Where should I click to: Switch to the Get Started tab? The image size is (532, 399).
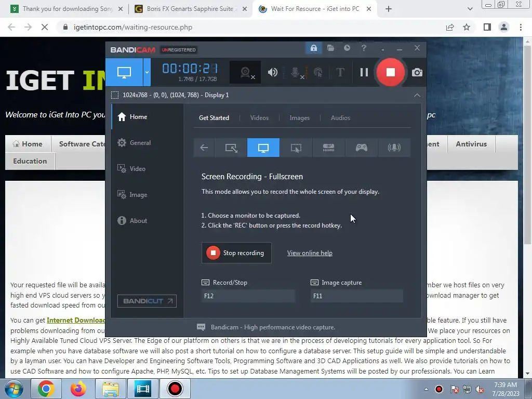tap(214, 118)
